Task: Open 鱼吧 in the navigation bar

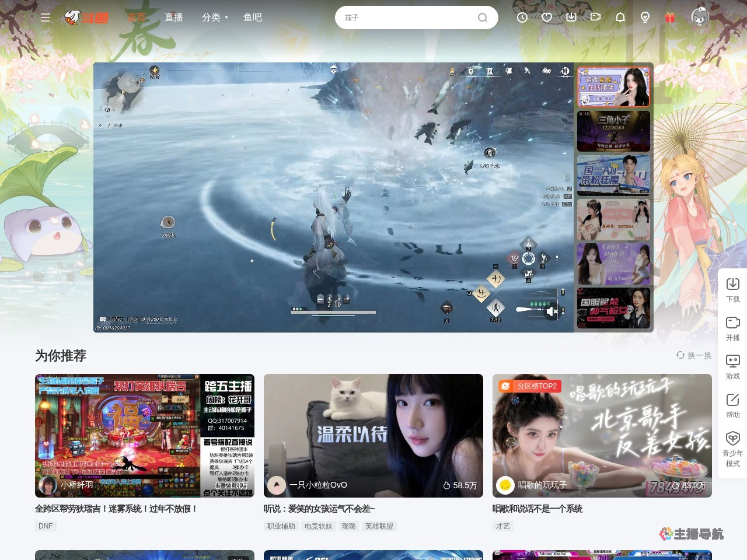Action: pyautogui.click(x=253, y=17)
